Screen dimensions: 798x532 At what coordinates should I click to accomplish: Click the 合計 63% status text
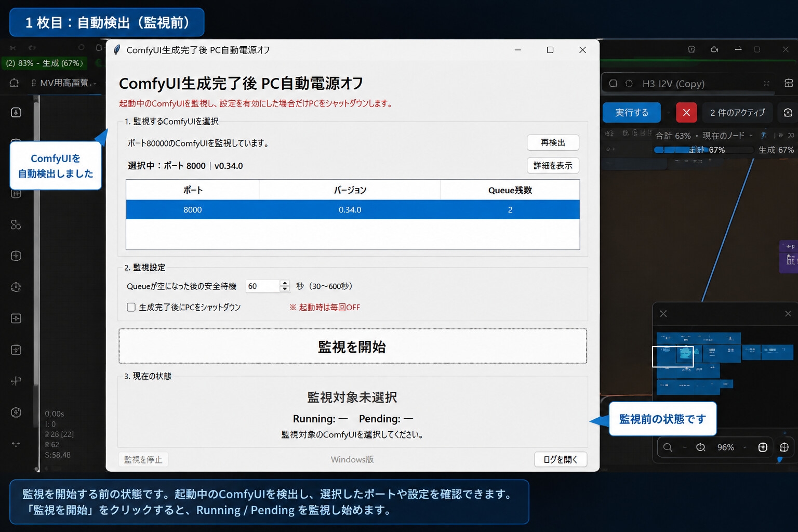point(673,136)
